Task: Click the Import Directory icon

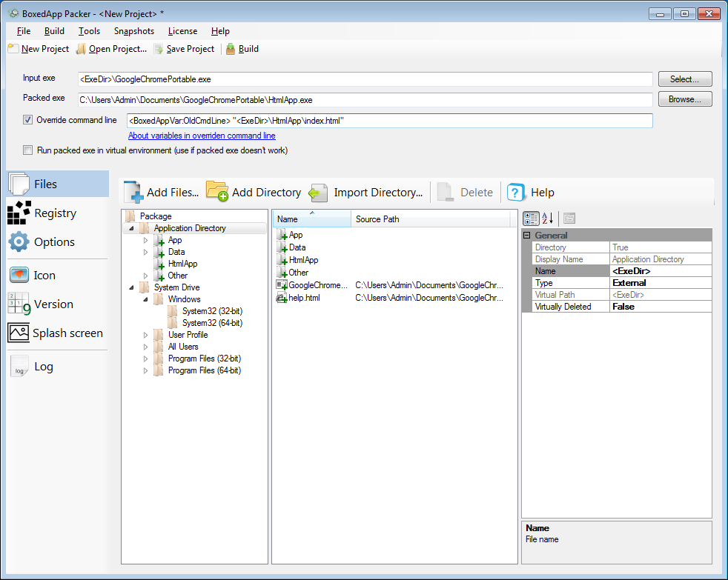Action: [x=319, y=193]
